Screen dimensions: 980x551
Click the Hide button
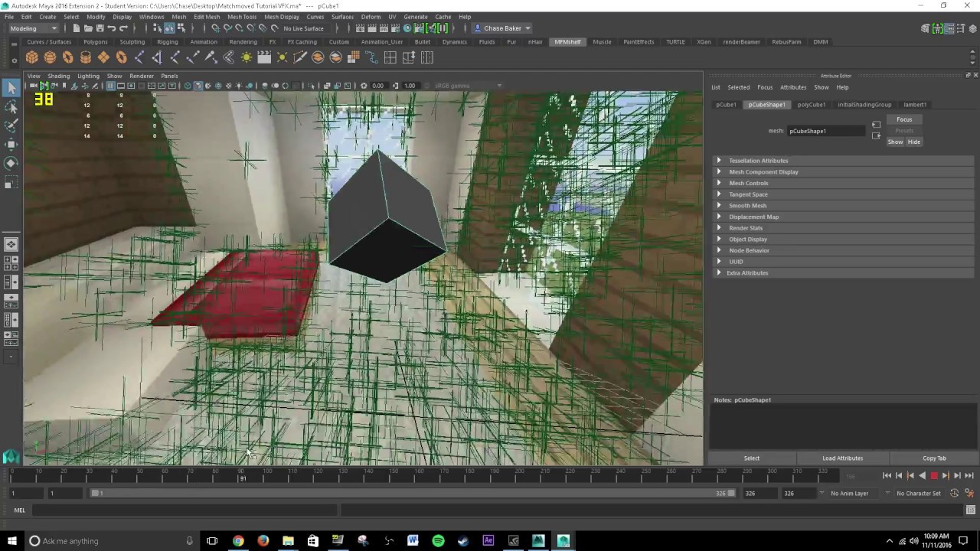(x=914, y=142)
